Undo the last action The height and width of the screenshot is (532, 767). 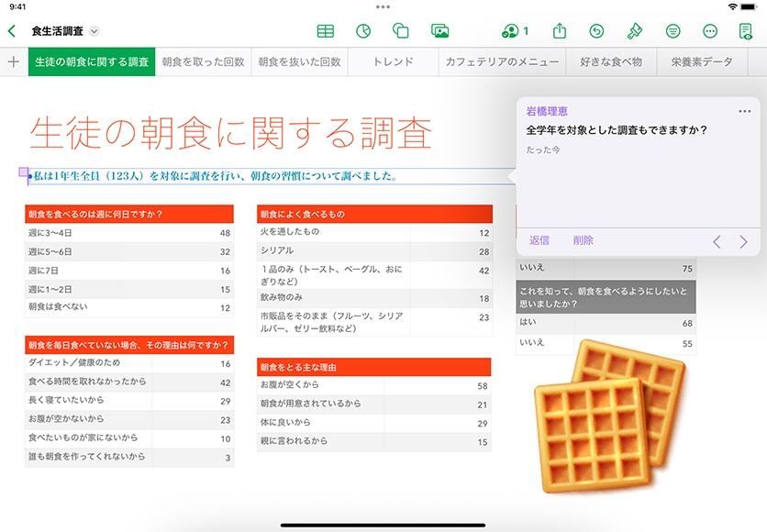coord(596,31)
